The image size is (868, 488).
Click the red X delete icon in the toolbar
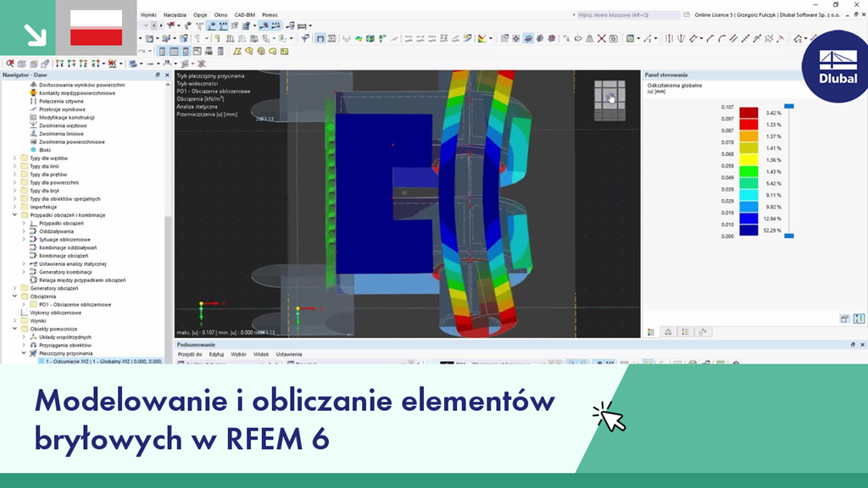(601, 39)
